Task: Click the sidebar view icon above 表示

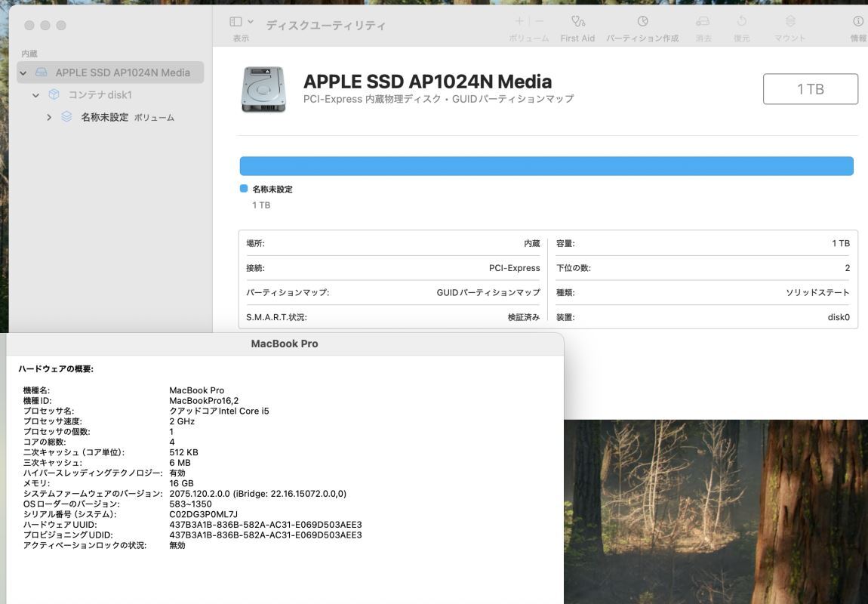Action: (235, 22)
